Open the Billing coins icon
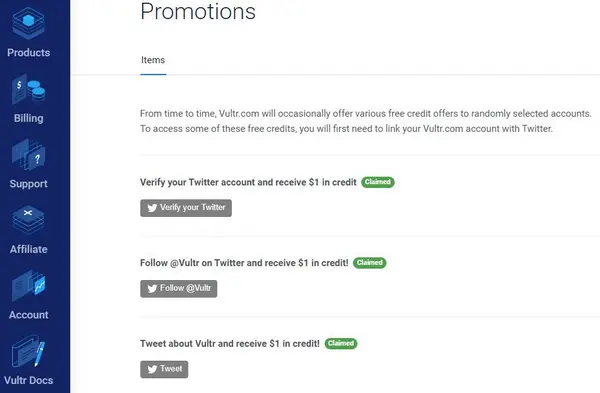Viewport: 600px width, 393px height. pyautogui.click(x=28, y=90)
